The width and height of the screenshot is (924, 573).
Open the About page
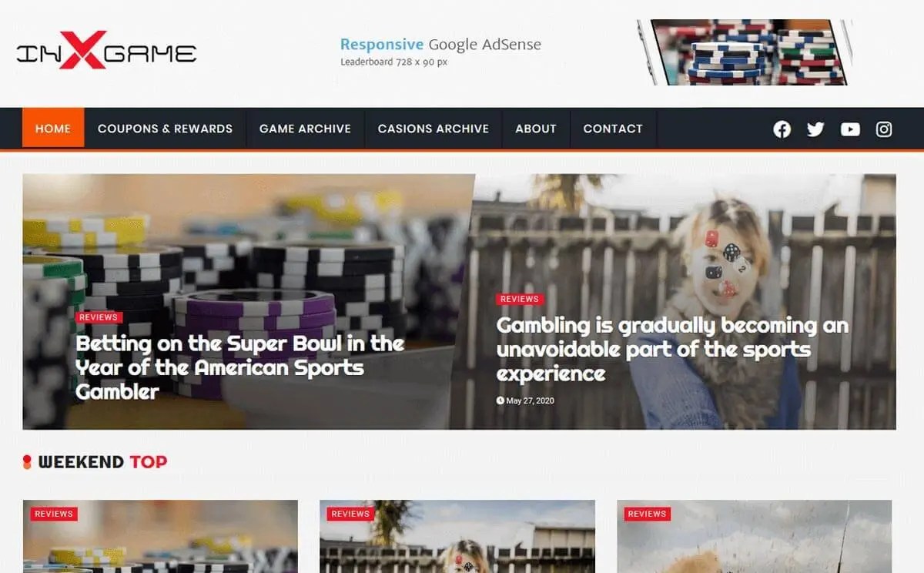[x=536, y=129]
